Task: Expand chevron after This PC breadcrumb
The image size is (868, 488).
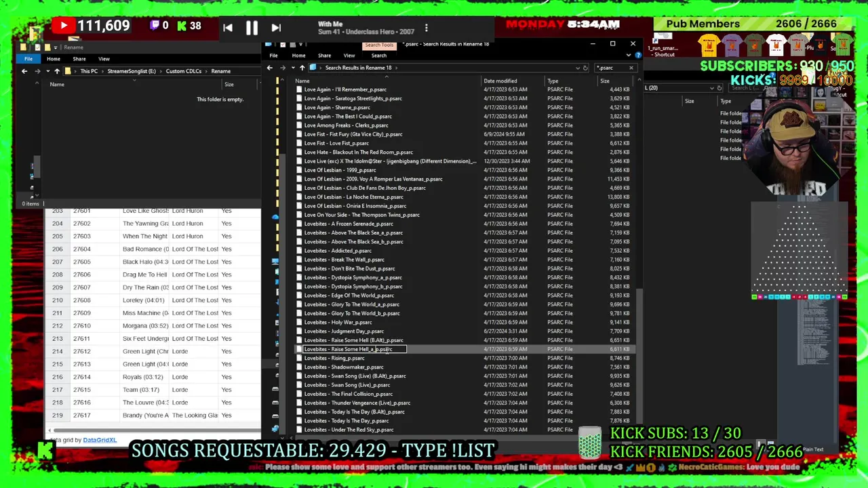Action: [x=101, y=71]
